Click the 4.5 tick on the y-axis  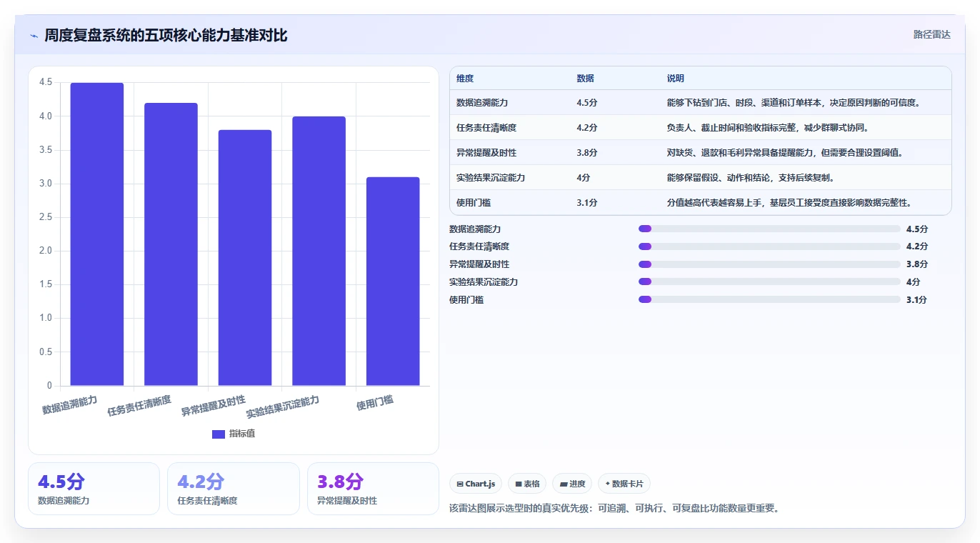(x=46, y=82)
